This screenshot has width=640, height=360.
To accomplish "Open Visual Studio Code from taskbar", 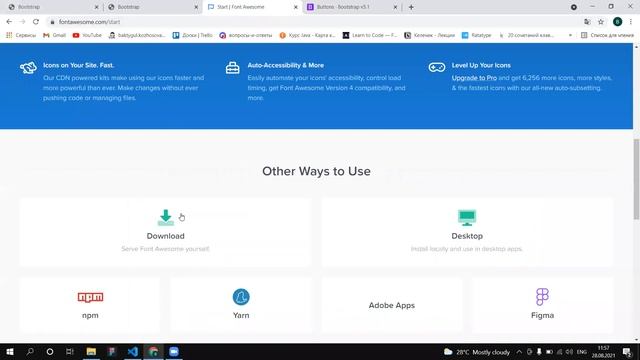I will point(133,351).
